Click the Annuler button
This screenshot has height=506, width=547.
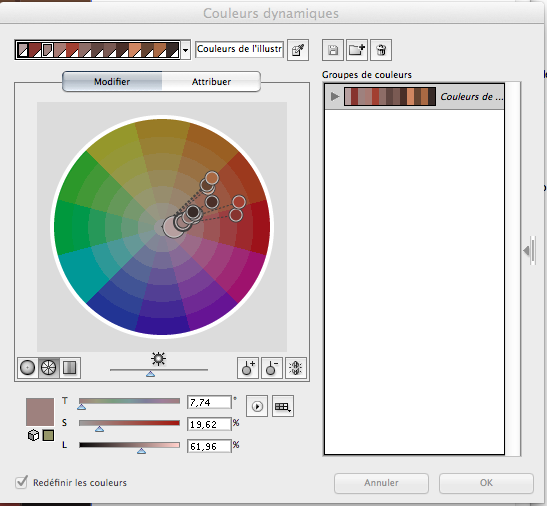(381, 483)
